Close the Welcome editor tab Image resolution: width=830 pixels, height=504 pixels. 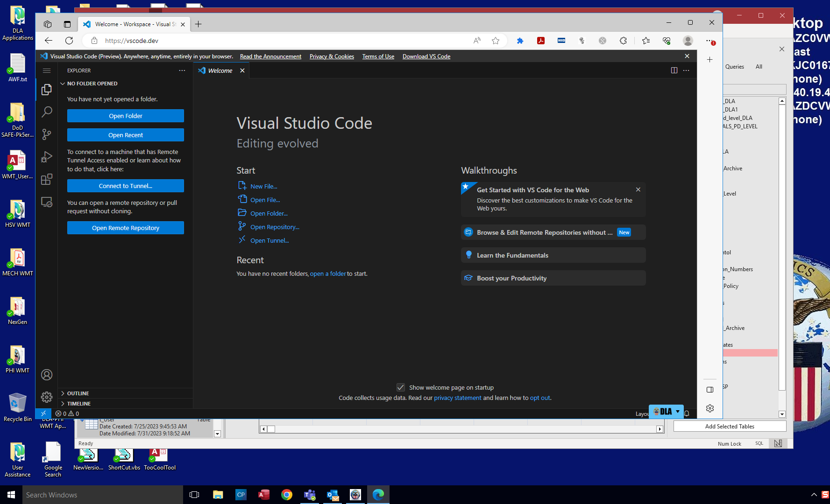point(242,70)
